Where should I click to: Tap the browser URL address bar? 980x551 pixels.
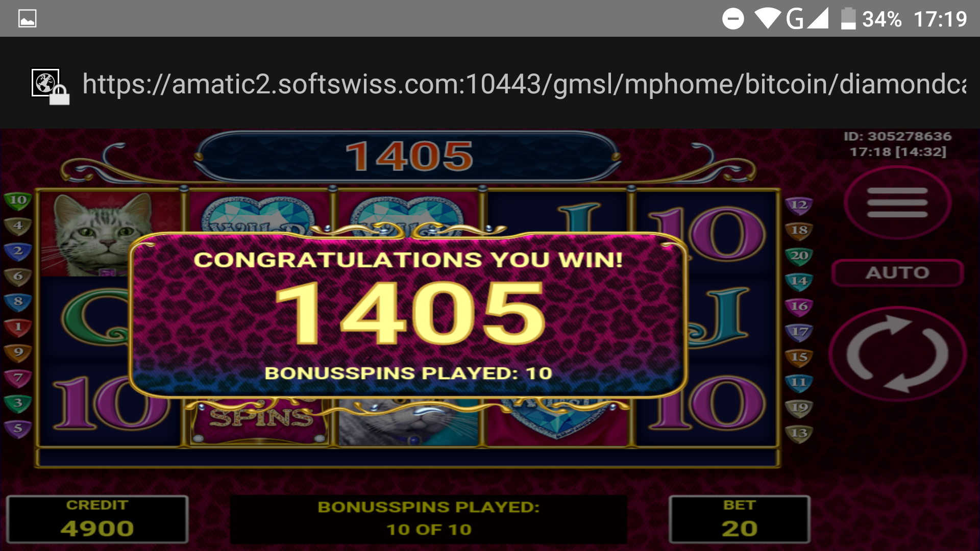coord(524,84)
